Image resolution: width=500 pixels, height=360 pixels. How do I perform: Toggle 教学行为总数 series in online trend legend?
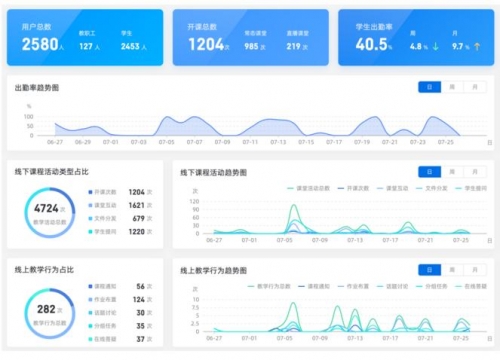tap(269, 286)
